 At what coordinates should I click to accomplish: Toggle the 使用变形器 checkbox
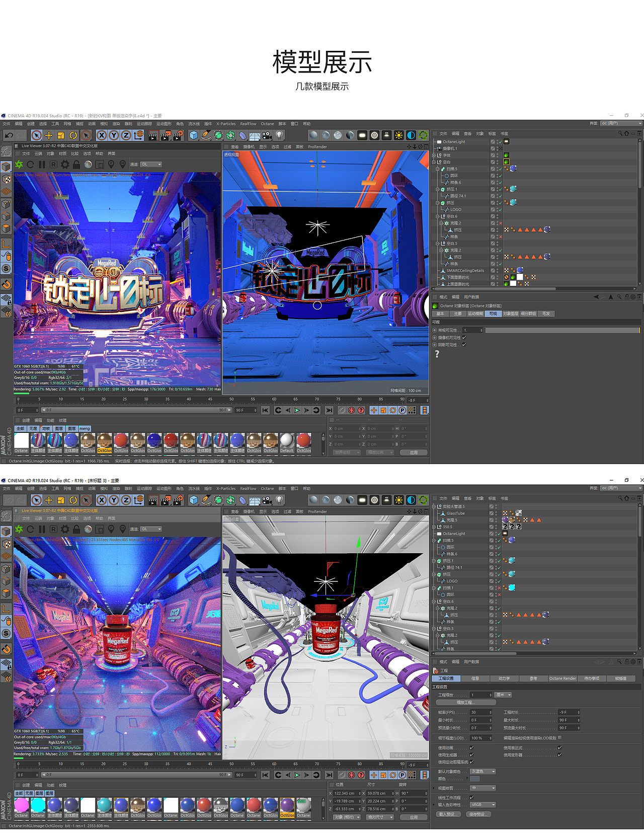click(559, 755)
